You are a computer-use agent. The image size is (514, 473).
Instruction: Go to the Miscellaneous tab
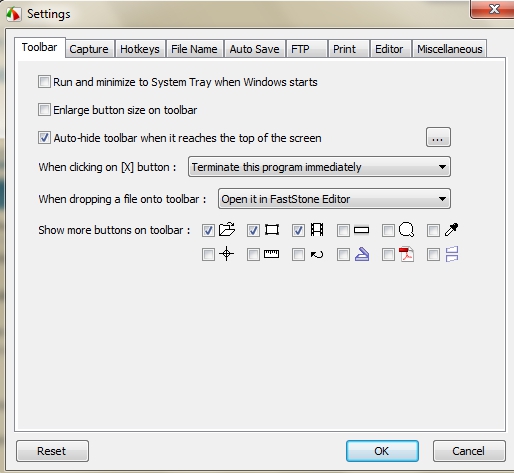point(450,49)
